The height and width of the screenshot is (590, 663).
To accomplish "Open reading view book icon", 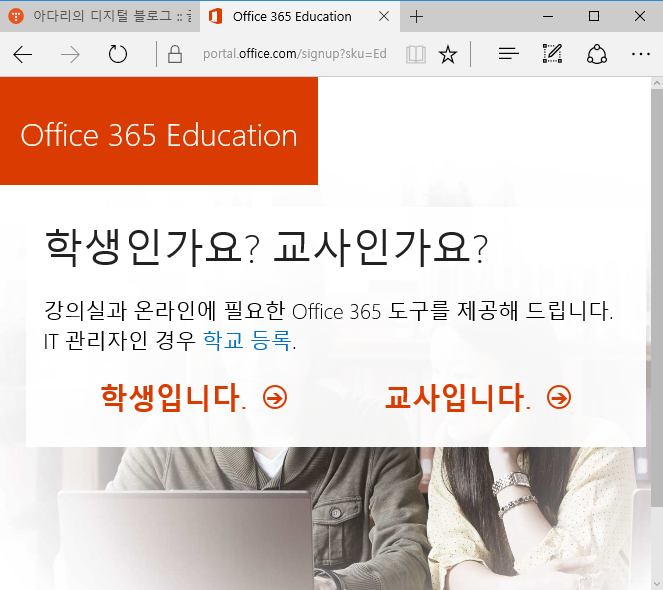I will point(416,55).
